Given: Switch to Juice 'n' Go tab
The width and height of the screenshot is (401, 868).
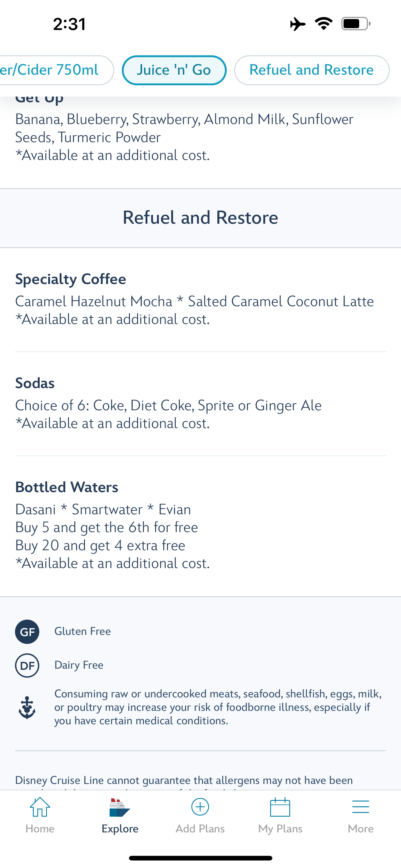Looking at the screenshot, I should point(174,70).
